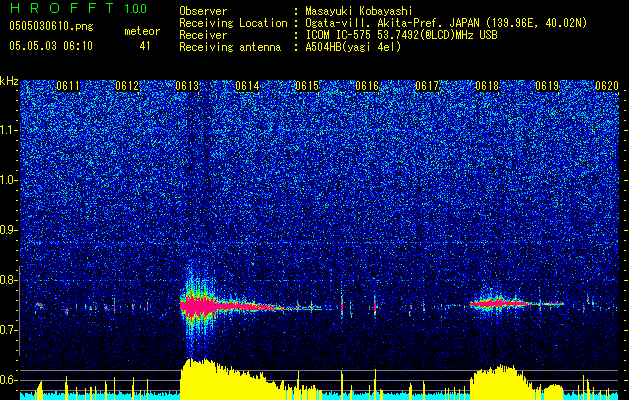Click the 0614 time marker

[247, 86]
